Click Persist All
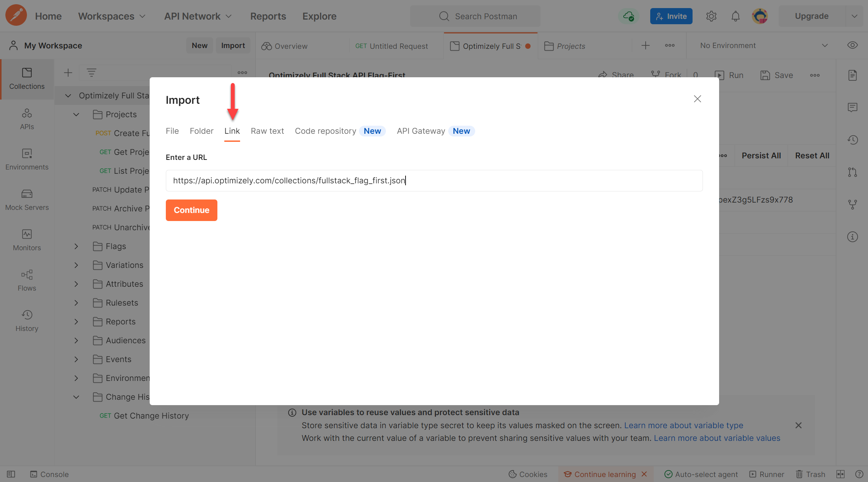The image size is (868, 482). click(761, 155)
